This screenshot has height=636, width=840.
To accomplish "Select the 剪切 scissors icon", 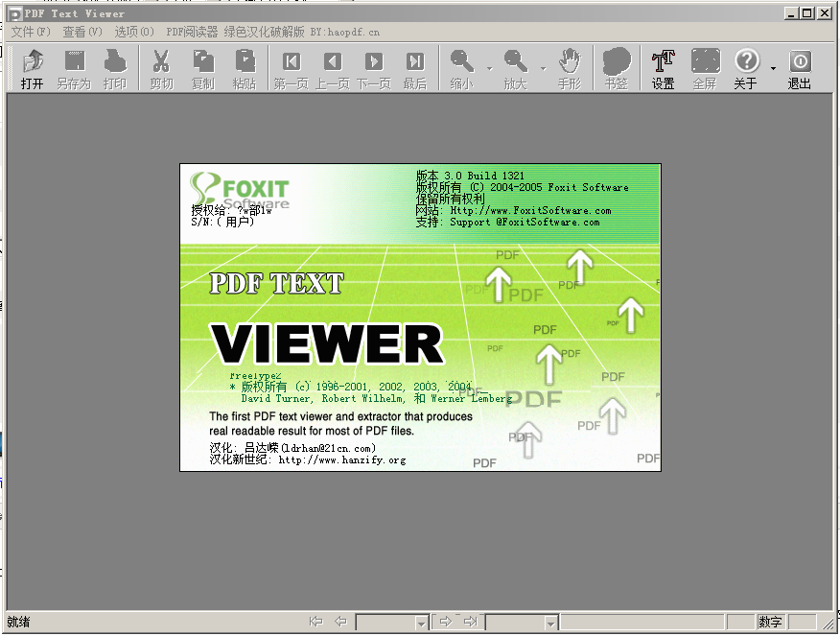I will pos(161,68).
